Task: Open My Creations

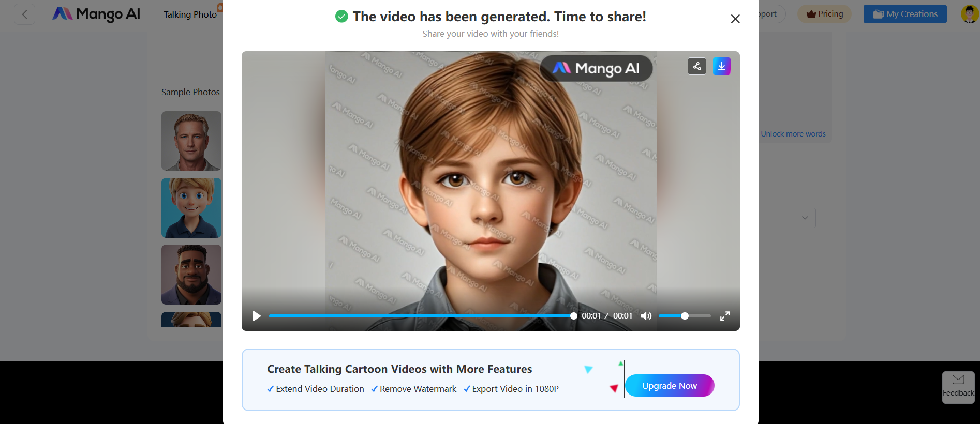Action: click(x=905, y=14)
